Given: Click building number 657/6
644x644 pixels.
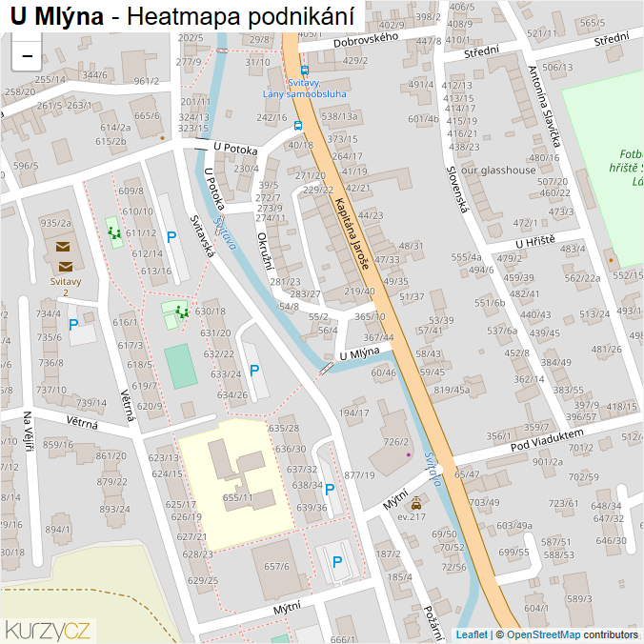Looking at the screenshot, I should click(x=276, y=567).
